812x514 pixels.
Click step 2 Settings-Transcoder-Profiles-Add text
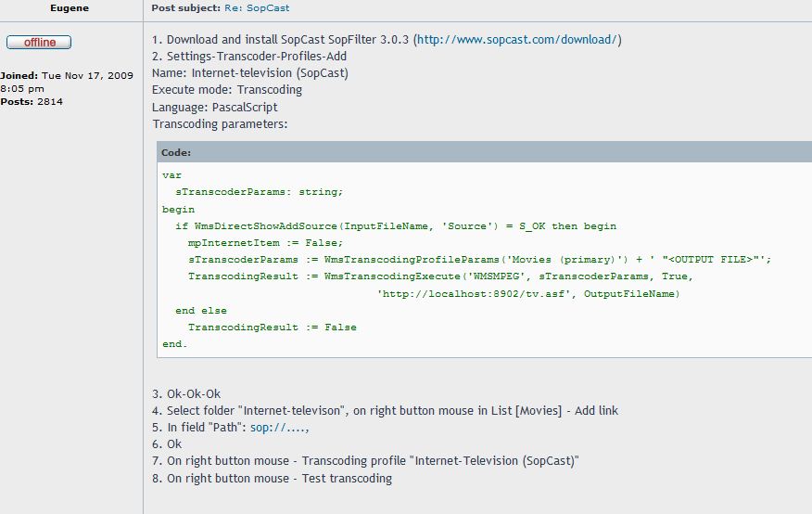pos(249,56)
